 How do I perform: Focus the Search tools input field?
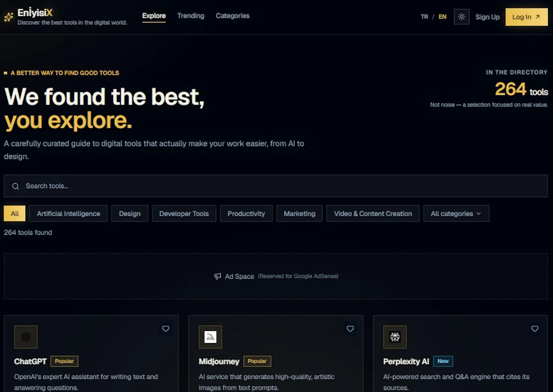276,186
